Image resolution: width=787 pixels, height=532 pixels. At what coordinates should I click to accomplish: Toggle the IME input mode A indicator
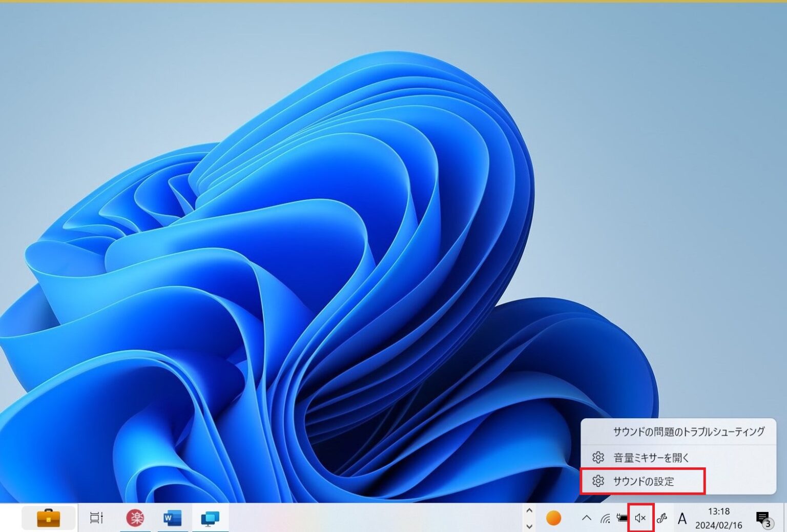(682, 519)
